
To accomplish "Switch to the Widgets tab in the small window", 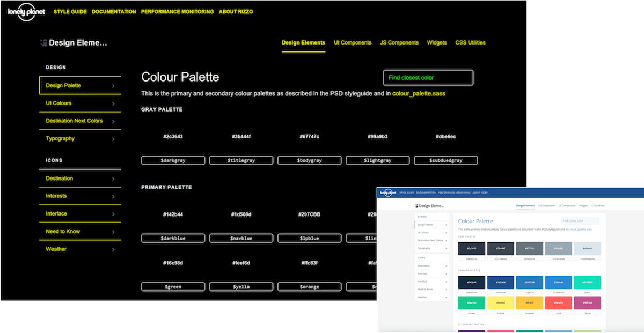I will pos(583,206).
